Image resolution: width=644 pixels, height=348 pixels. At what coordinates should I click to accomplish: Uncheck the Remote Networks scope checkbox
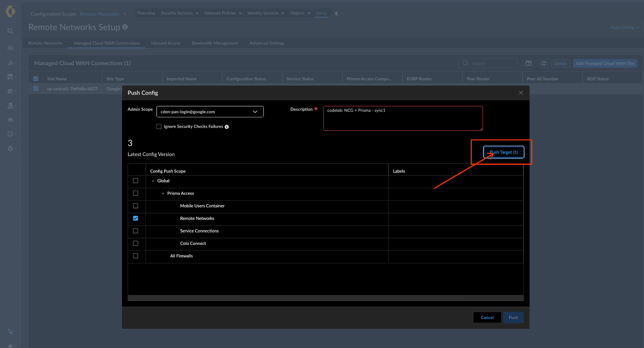136,218
